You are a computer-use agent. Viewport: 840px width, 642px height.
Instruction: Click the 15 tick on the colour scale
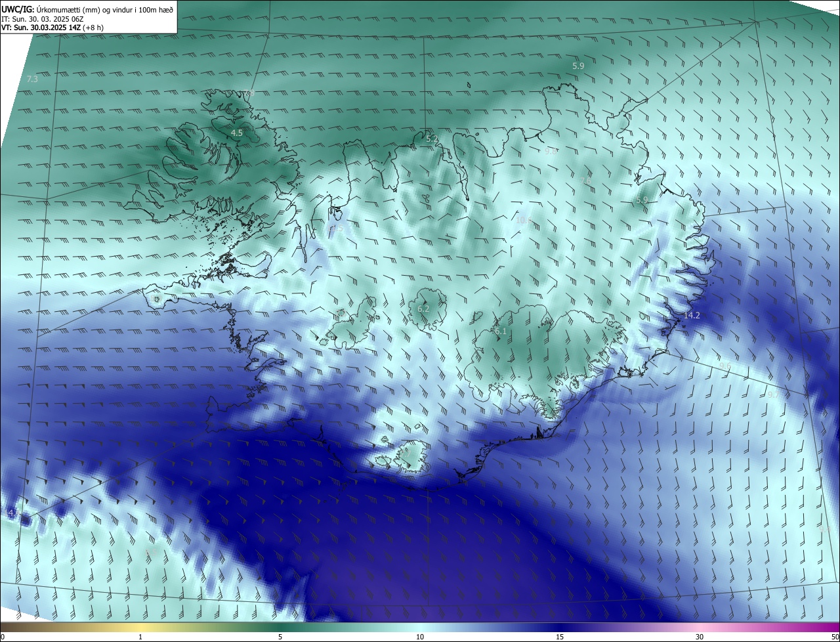tap(560, 637)
